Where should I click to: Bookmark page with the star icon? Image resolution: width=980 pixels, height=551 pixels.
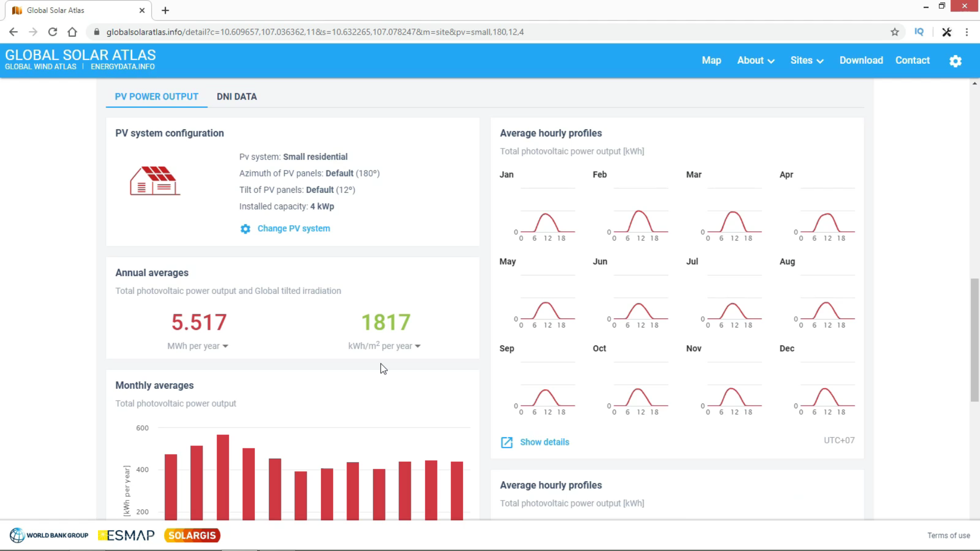click(x=895, y=32)
